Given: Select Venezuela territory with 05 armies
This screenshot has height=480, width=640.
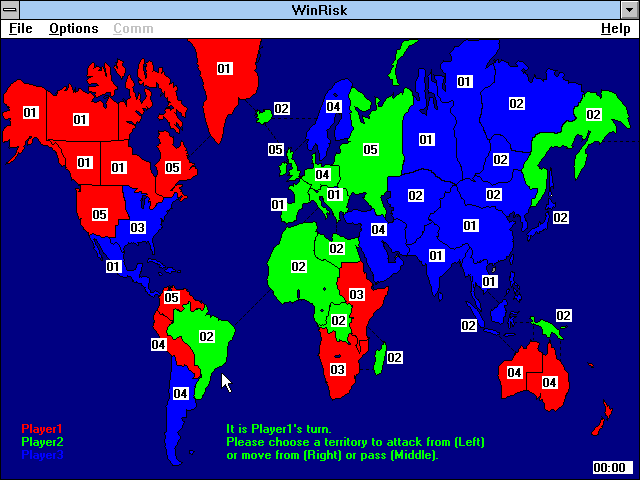Looking at the screenshot, I should click(171, 297).
